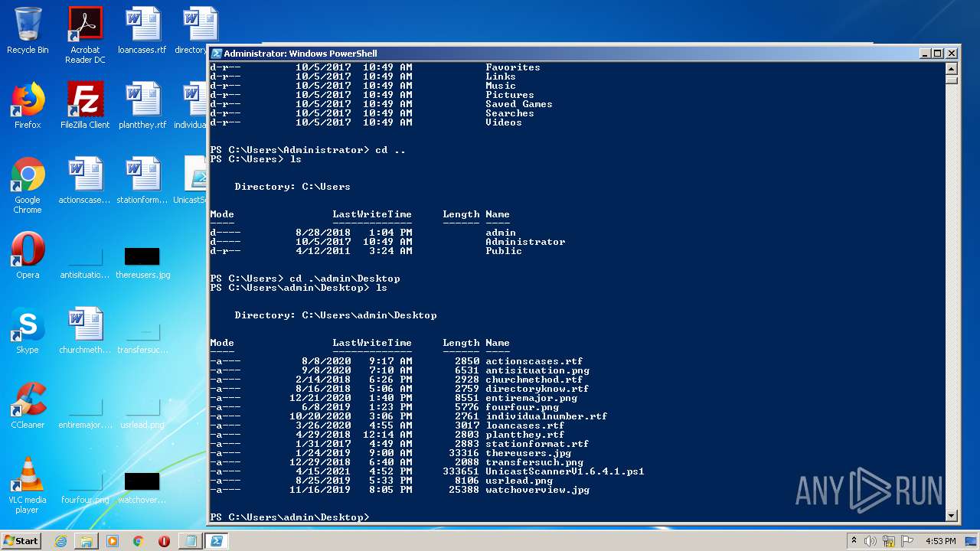Click UnicastScannerV1.6.4.1.ps1 in the listing
This screenshot has height=551, width=980.
tap(565, 471)
